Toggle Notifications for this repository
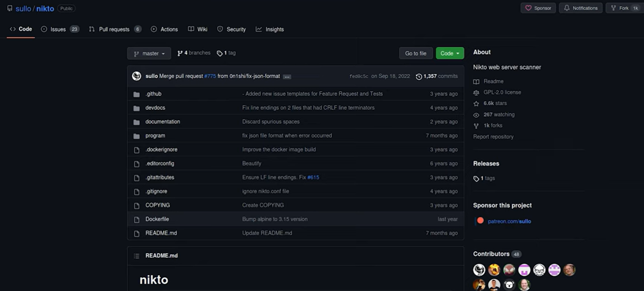This screenshot has height=291, width=644. [580, 8]
